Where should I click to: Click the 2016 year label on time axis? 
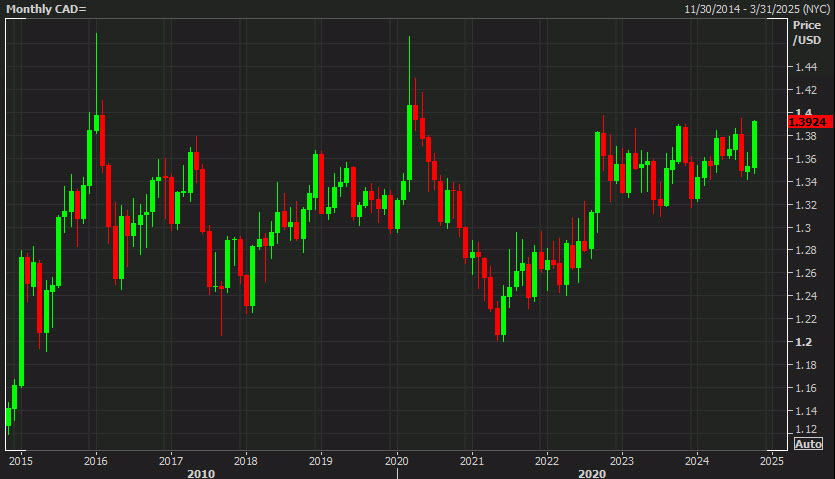96,461
